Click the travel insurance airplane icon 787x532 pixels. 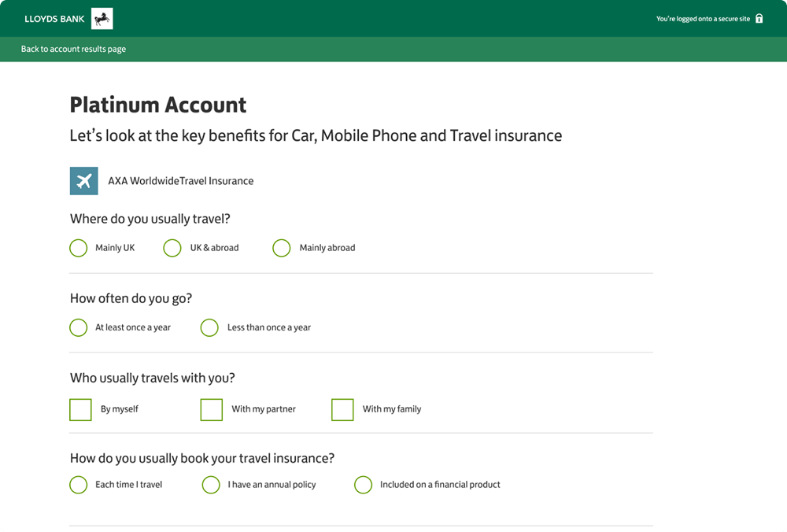(x=83, y=180)
